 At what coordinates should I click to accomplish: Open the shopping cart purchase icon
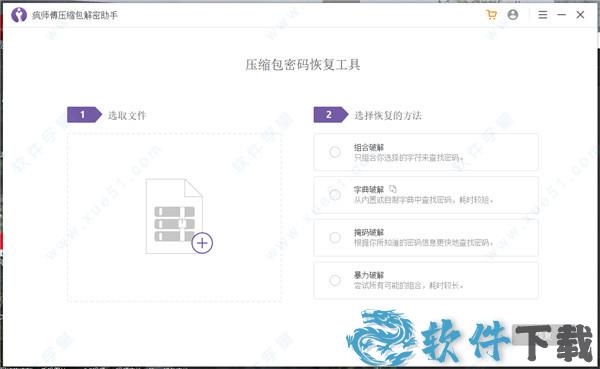click(491, 15)
